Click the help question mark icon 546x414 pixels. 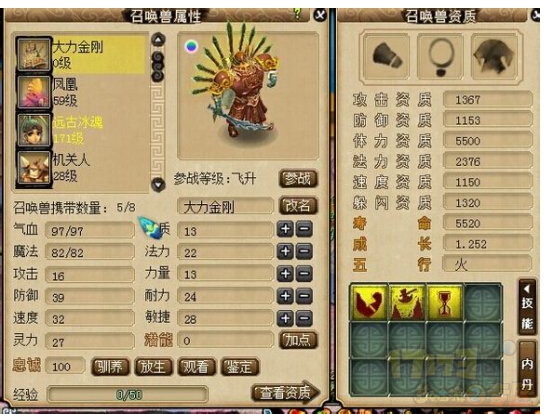[297, 13]
